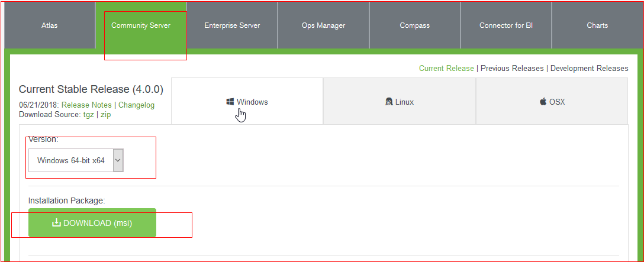Open the Version dropdown list
The width and height of the screenshot is (644, 262).
[x=76, y=160]
